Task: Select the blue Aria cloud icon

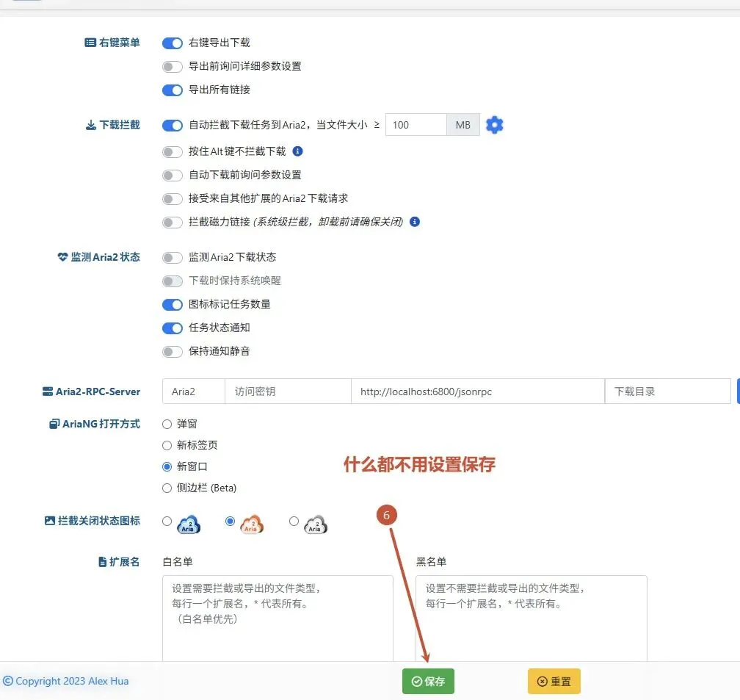Action: 189,524
